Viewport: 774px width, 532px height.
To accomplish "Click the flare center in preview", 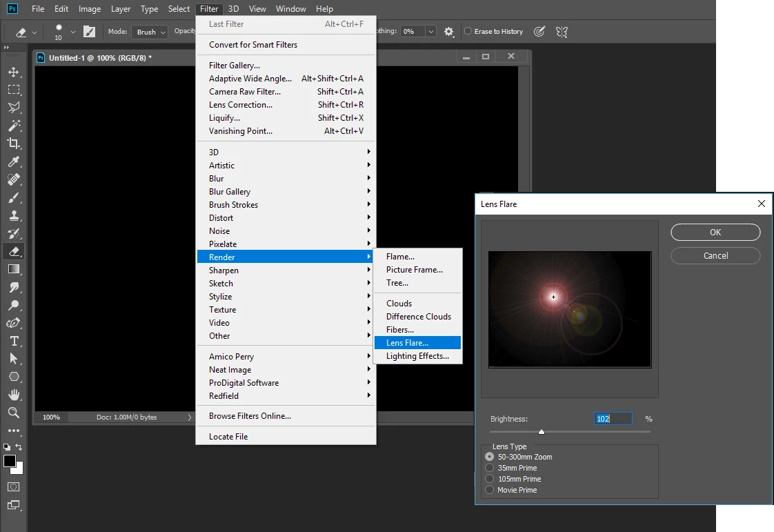I will pos(553,297).
